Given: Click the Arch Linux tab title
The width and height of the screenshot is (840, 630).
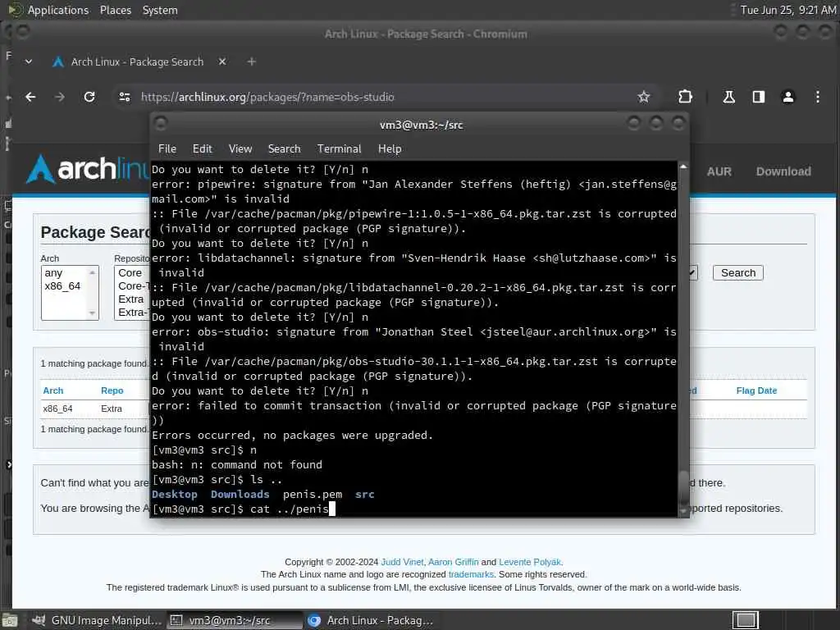Looking at the screenshot, I should pos(137,62).
